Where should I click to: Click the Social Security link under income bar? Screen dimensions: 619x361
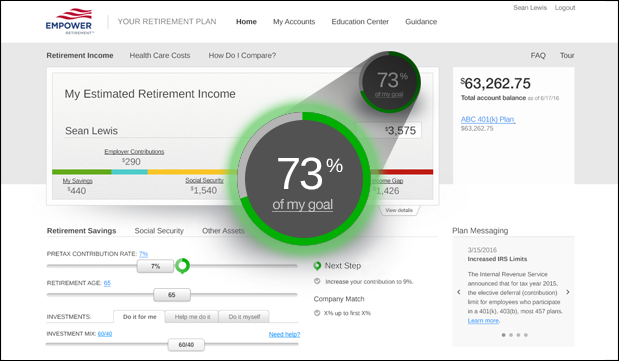pos(204,180)
